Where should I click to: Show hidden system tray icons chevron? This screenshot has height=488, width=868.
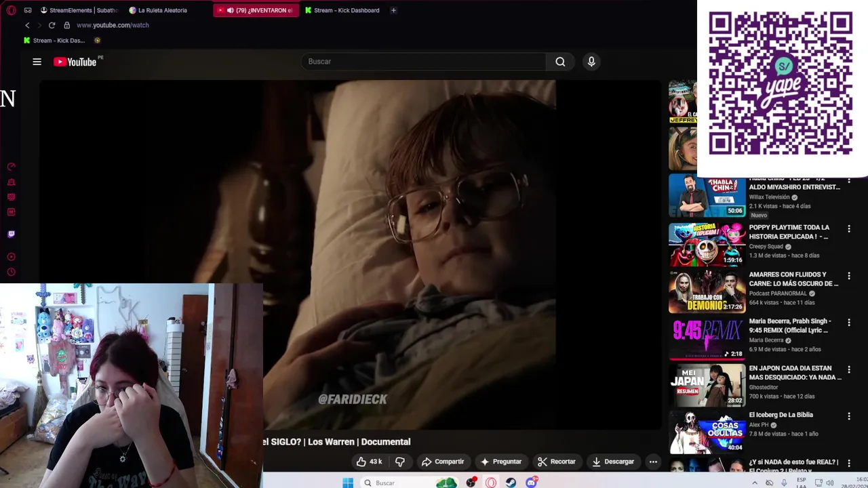click(755, 483)
